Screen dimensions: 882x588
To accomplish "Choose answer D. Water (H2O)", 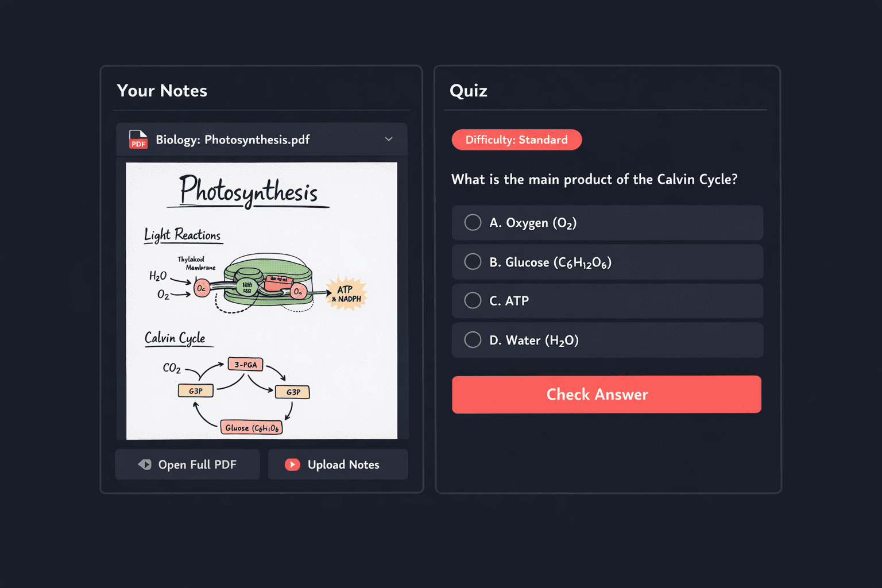I will (x=607, y=339).
